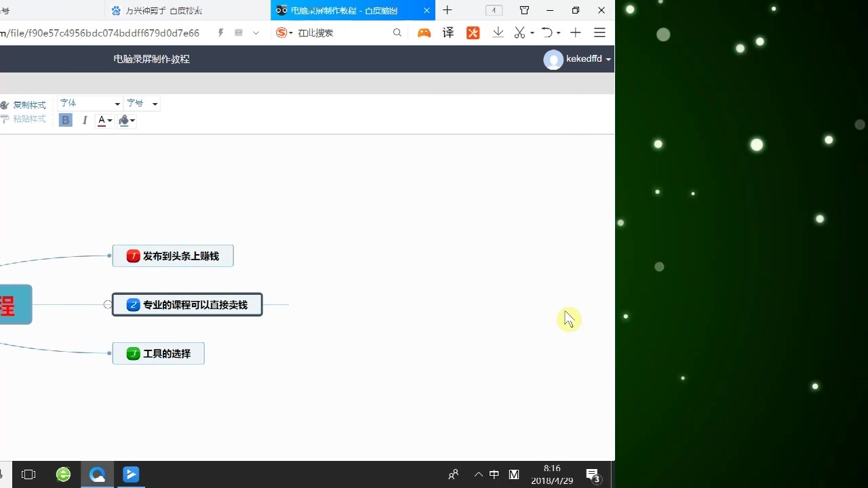Click the user avatar icon
This screenshot has width=868, height=488.
point(553,60)
